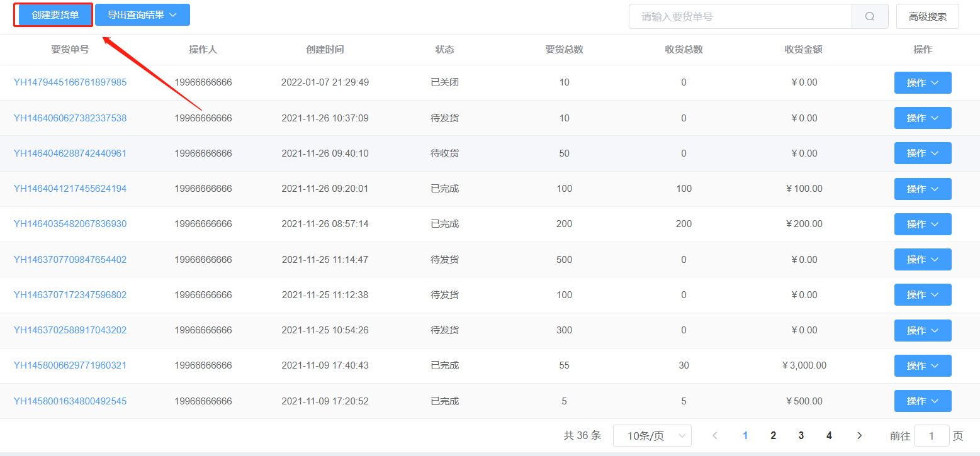Click the 操作人 column header

coord(203,50)
